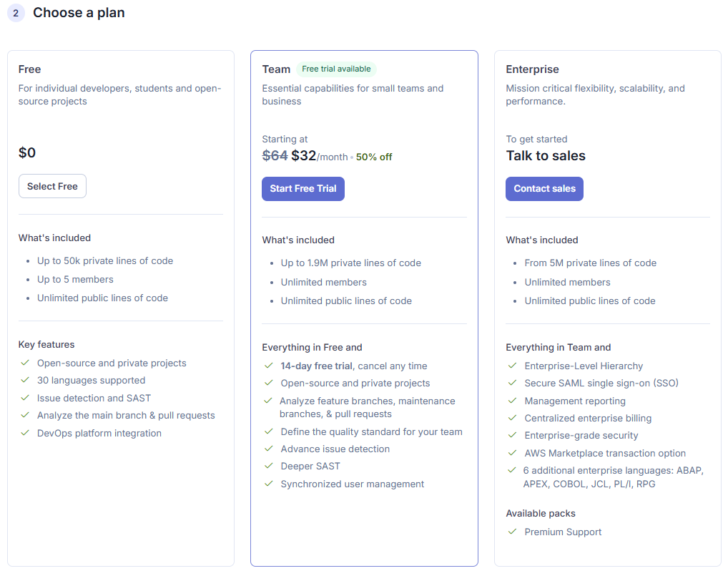Click the step 2 number badge
This screenshot has height=571, width=728.
pos(16,13)
